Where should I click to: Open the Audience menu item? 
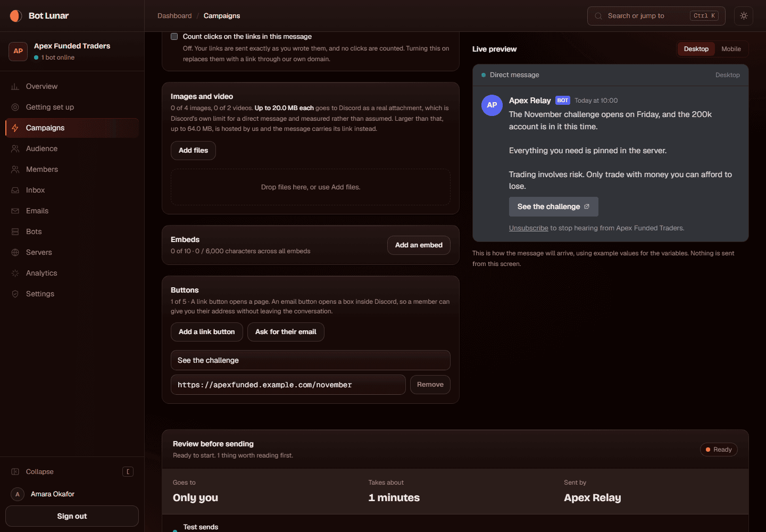coord(72,148)
